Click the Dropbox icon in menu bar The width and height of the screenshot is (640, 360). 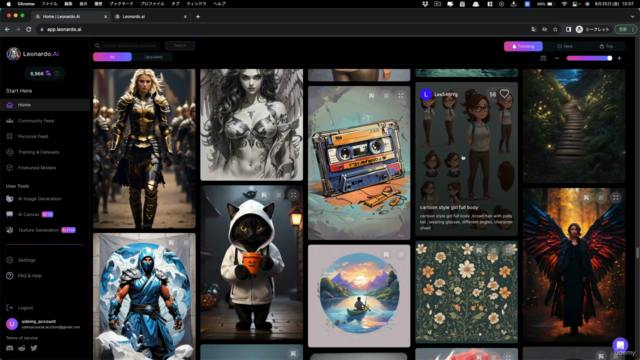click(x=425, y=4)
